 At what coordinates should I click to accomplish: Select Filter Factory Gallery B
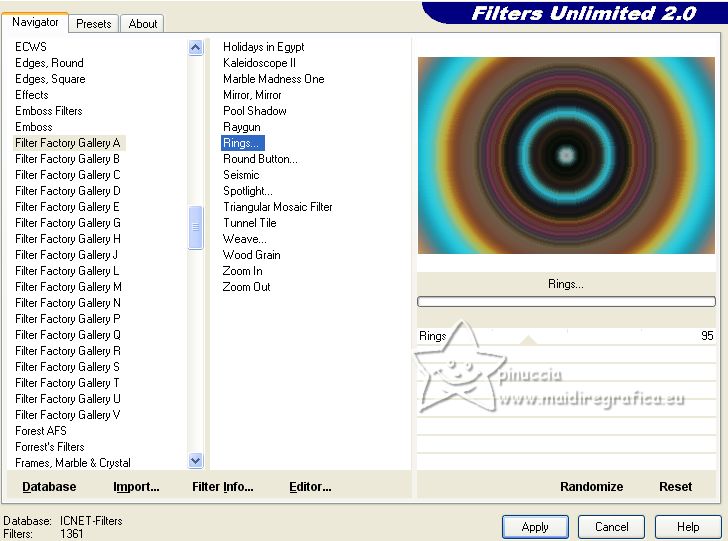click(67, 159)
